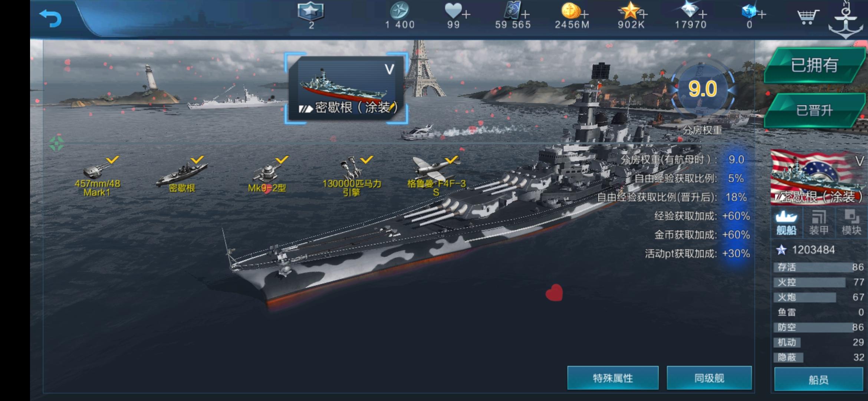868x401 pixels.
Task: Open the shopping cart store
Action: [x=807, y=16]
